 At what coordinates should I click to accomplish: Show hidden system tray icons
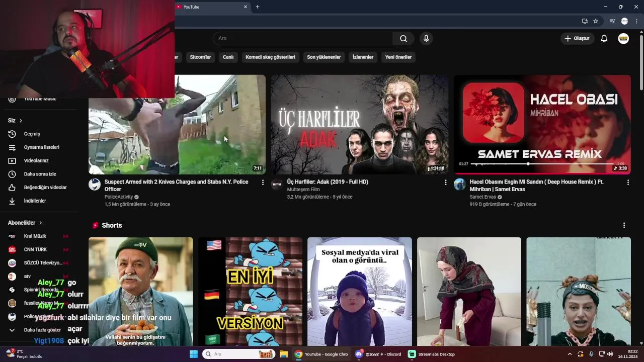[x=570, y=354]
